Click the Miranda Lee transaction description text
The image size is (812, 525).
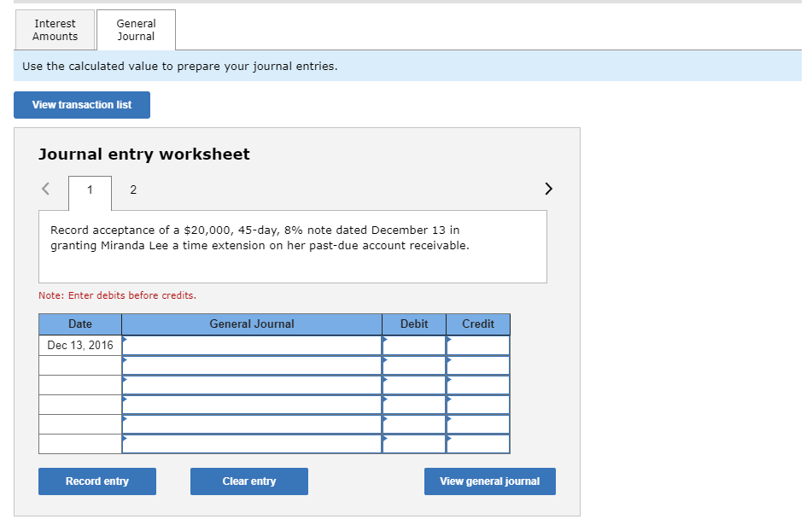(x=260, y=237)
